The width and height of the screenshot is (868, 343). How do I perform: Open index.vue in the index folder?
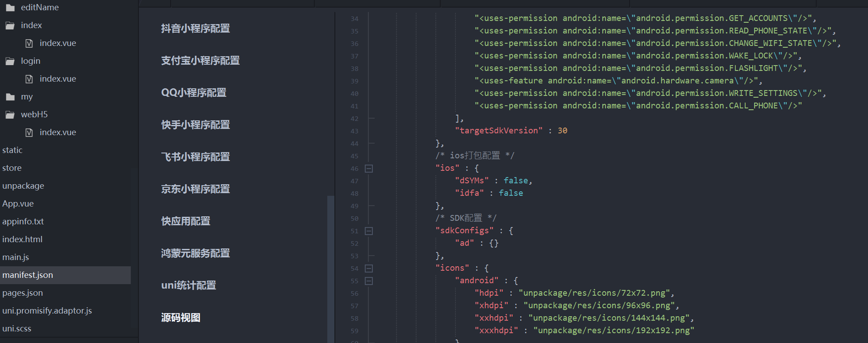click(58, 43)
